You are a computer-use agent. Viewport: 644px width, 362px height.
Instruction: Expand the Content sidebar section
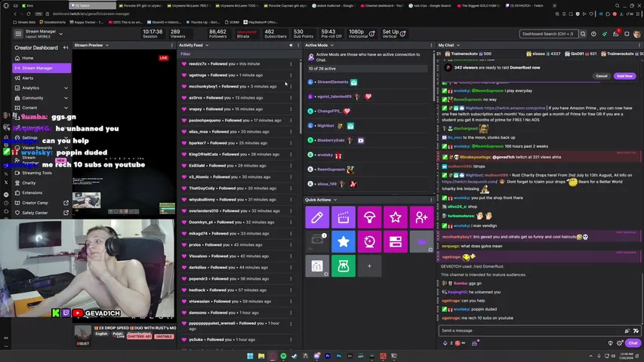(66, 108)
